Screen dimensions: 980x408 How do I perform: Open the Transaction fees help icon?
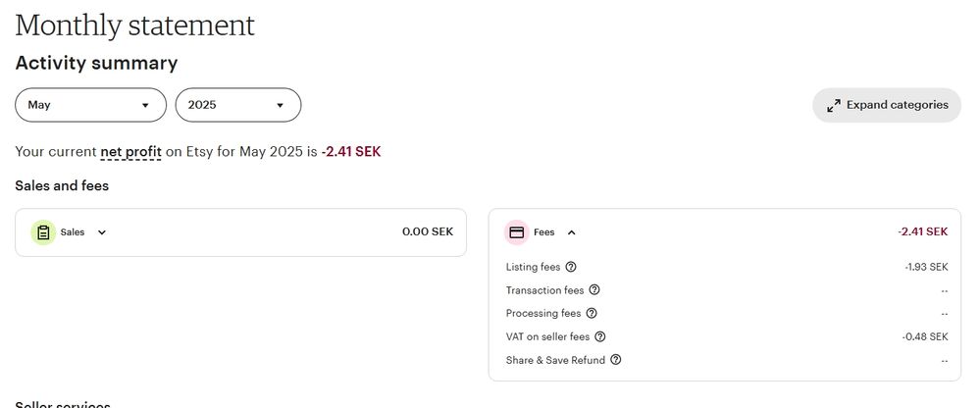tap(594, 290)
